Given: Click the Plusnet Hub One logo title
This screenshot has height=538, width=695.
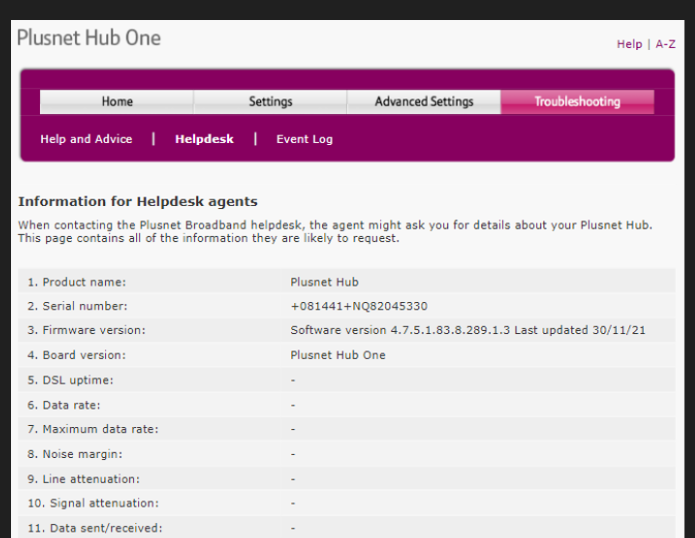Looking at the screenshot, I should (x=89, y=38).
